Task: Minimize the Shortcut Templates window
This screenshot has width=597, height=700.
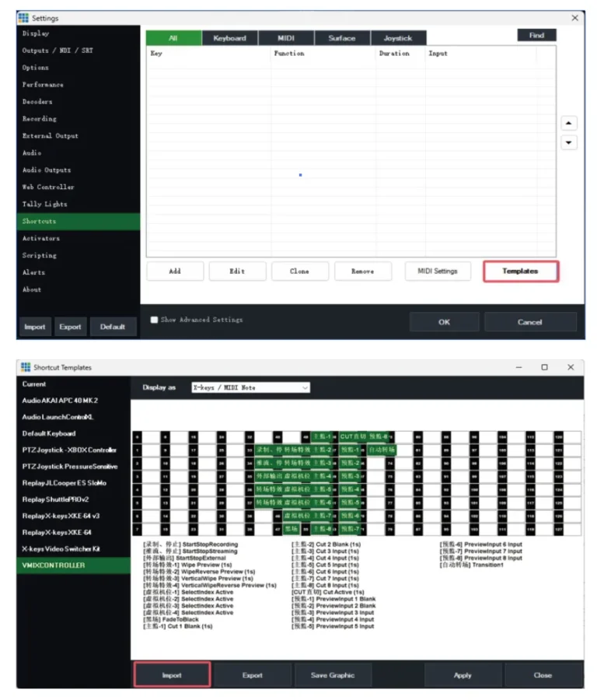Action: click(518, 367)
